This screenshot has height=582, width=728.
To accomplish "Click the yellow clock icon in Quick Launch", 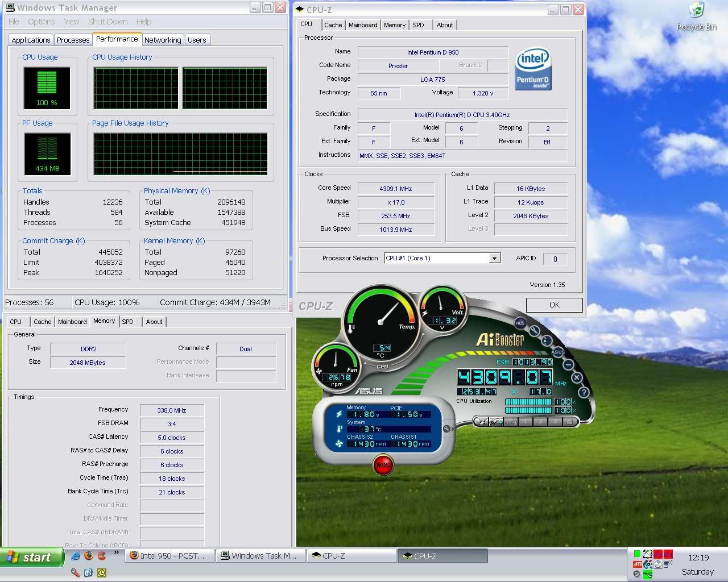I will pos(102,572).
